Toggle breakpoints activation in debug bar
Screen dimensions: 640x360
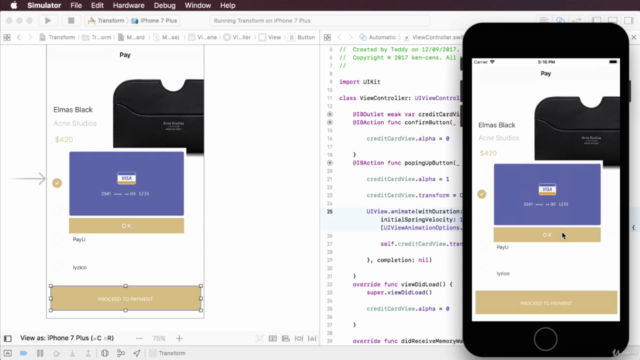click(x=24, y=353)
